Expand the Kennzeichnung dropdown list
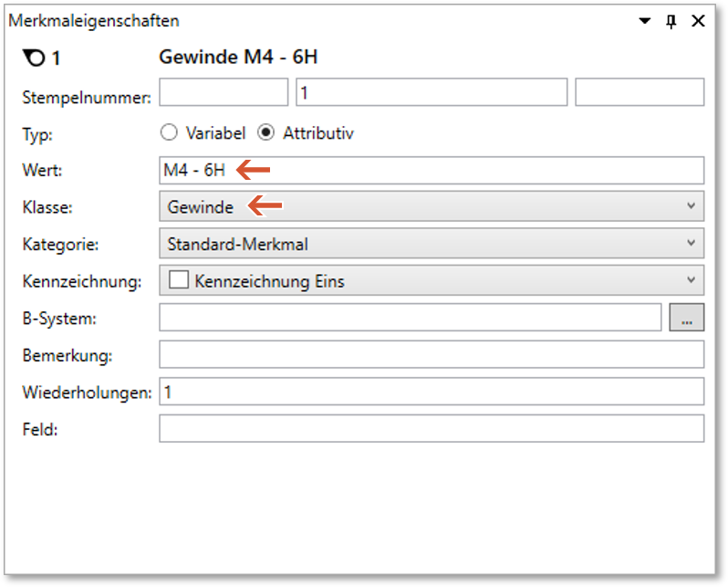728x587 pixels. 691,280
